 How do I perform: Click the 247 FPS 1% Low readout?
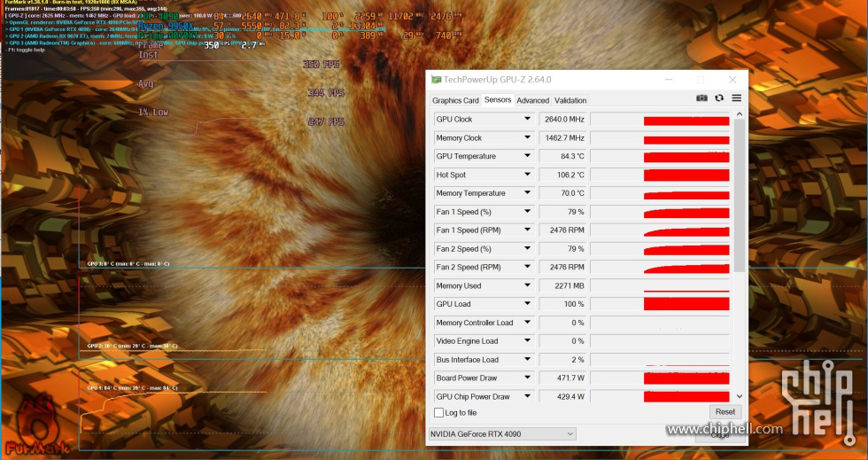click(326, 121)
